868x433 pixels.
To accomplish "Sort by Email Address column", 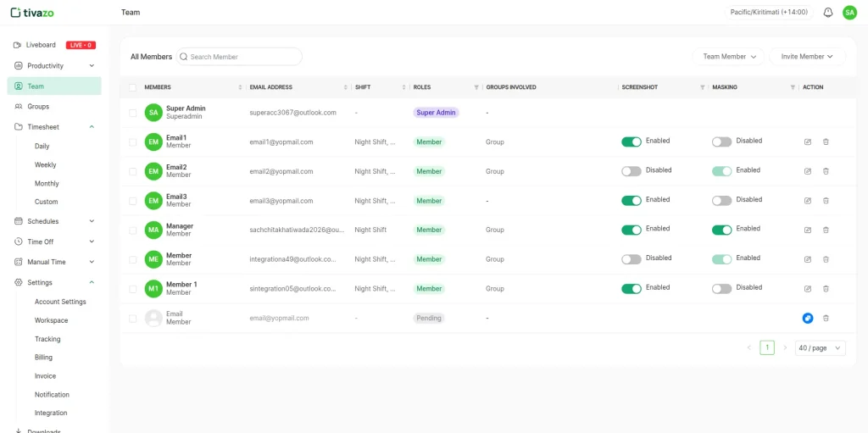I will pos(346,87).
